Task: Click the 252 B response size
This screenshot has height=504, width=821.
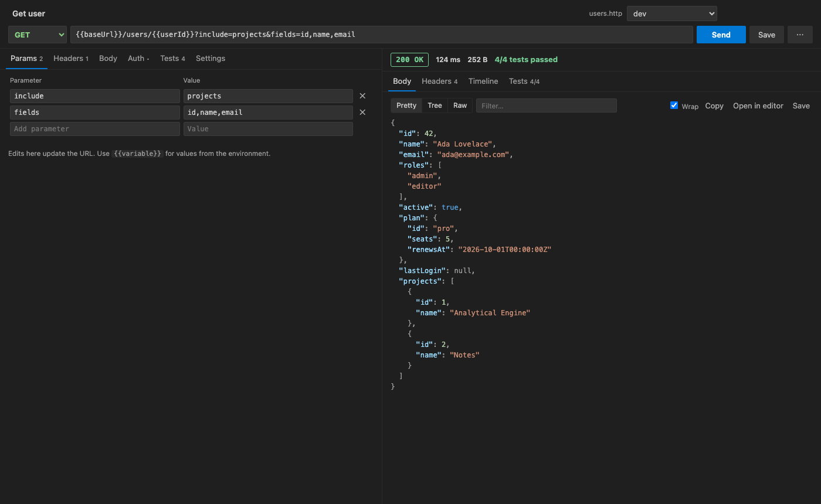Action: pyautogui.click(x=477, y=60)
